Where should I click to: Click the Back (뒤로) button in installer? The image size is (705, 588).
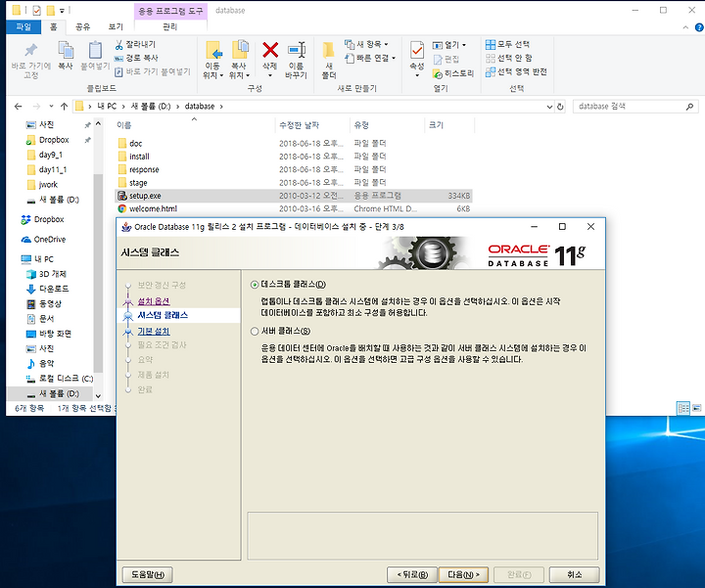[412, 574]
